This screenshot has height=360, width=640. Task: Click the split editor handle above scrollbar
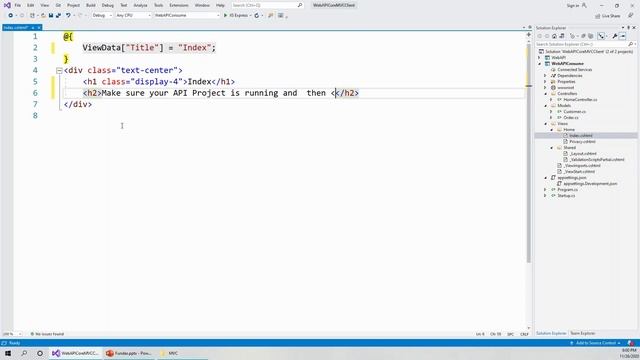click(x=529, y=35)
